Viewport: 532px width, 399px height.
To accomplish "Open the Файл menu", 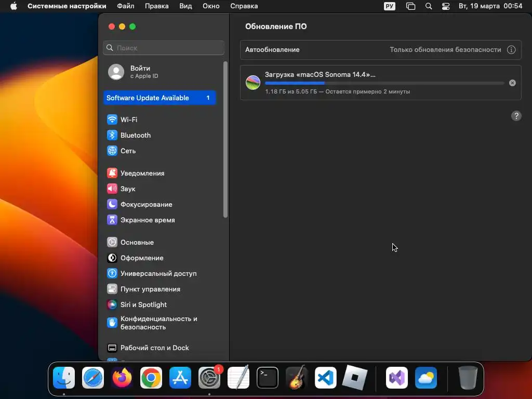I will 126,6.
